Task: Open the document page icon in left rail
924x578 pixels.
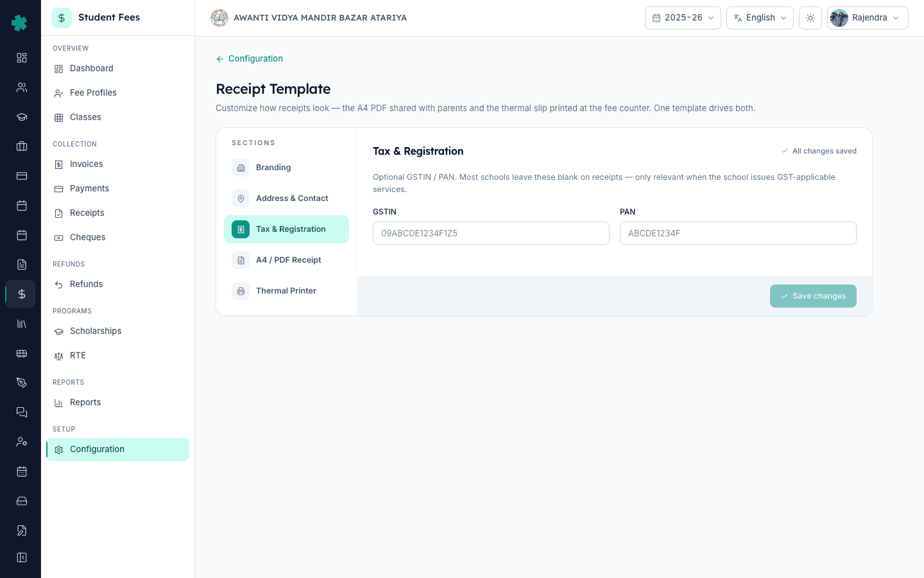Action: coord(21,265)
